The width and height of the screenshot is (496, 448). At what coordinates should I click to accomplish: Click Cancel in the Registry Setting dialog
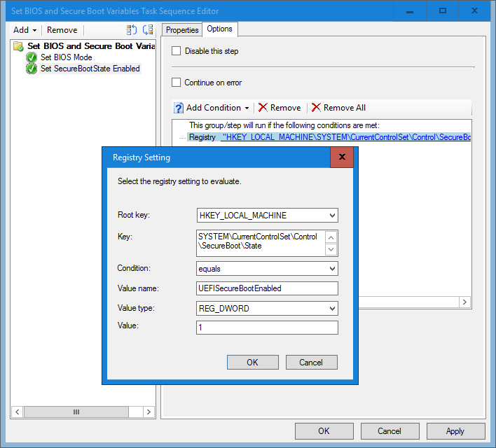point(311,362)
